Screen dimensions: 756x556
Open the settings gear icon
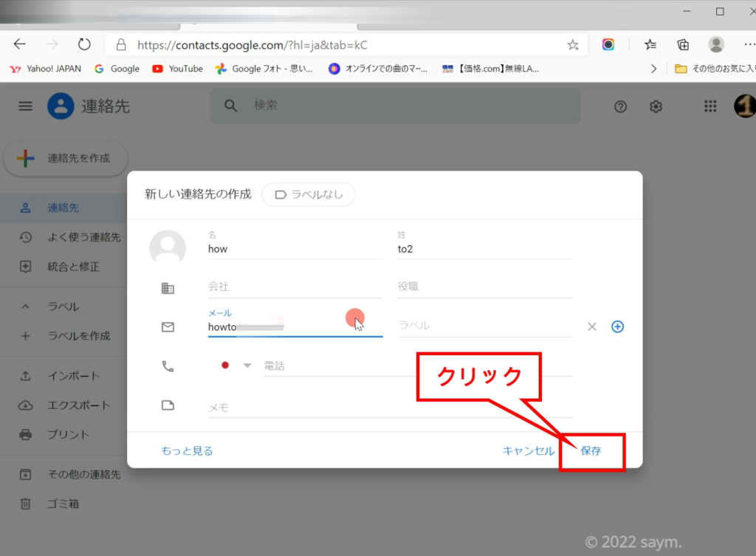click(x=656, y=106)
